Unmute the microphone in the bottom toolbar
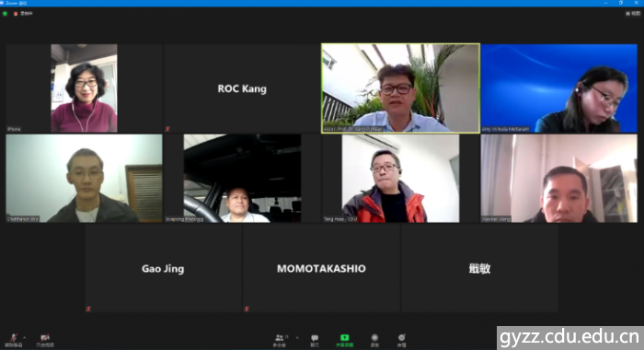Screen dimensions: 644x350 pos(13,340)
